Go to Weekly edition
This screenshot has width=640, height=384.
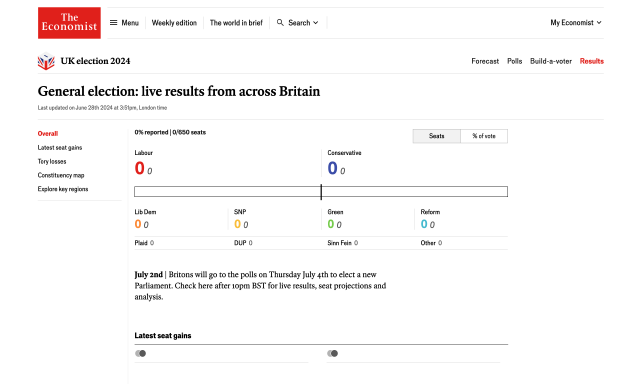pyautogui.click(x=174, y=23)
